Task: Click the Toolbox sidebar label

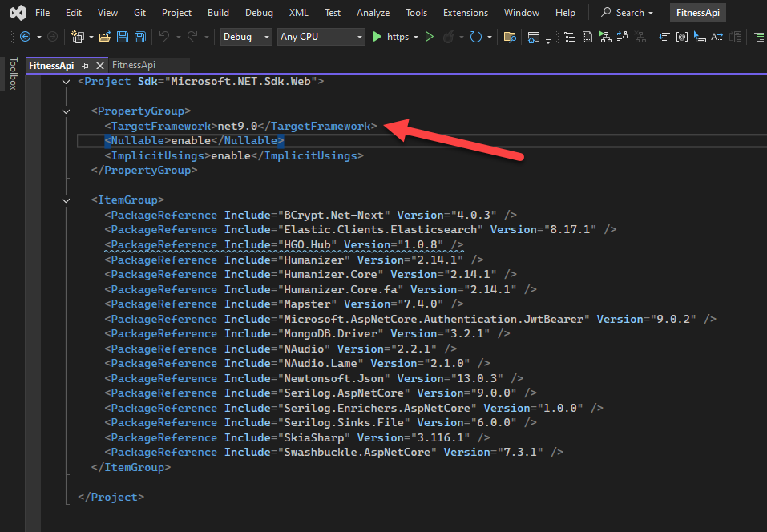Action: coord(13,74)
